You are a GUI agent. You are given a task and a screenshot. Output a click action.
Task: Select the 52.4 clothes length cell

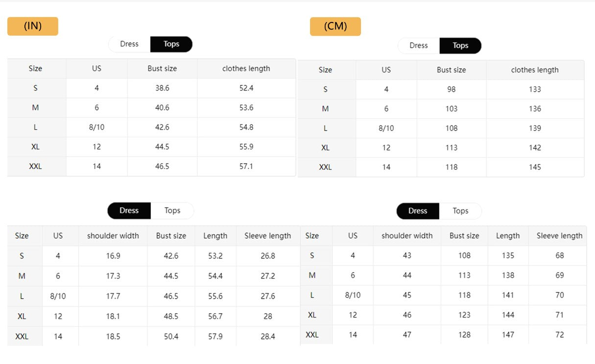pos(246,88)
